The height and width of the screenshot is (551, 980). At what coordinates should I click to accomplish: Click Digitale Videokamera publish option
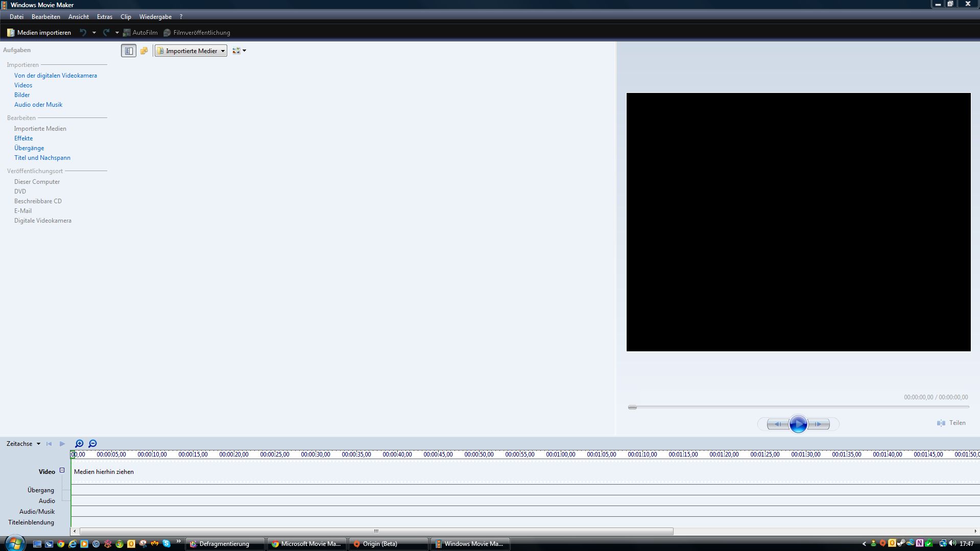[x=43, y=221]
